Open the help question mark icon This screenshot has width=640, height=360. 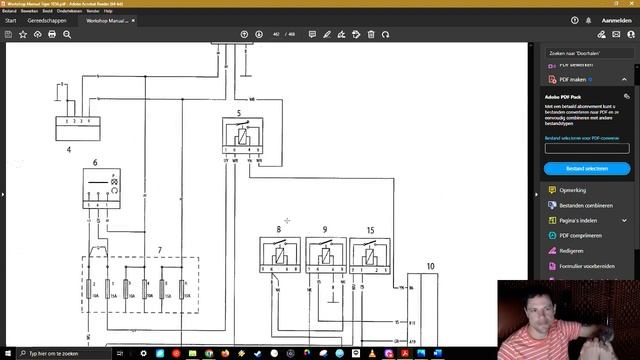pos(574,20)
